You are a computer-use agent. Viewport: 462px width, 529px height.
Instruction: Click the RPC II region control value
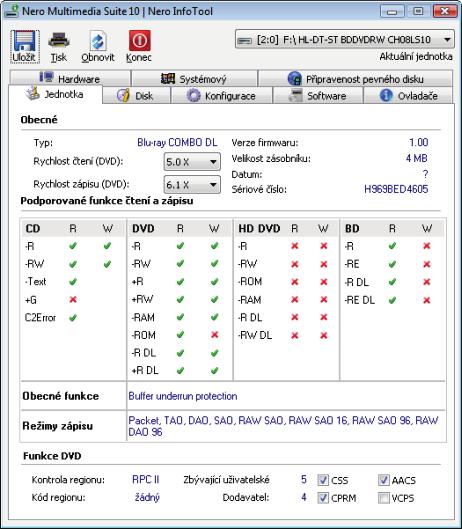pyautogui.click(x=146, y=479)
